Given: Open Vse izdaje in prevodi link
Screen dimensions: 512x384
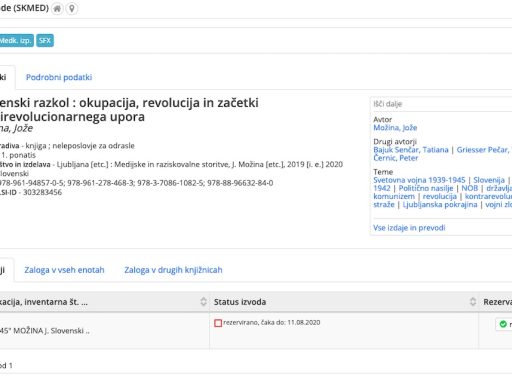Looking at the screenshot, I should point(409,228).
